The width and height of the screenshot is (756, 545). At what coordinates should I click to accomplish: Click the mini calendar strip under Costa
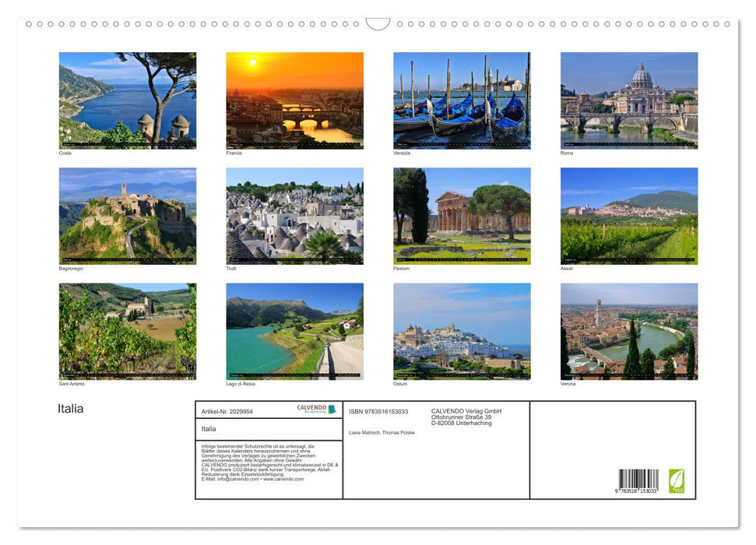128,145
